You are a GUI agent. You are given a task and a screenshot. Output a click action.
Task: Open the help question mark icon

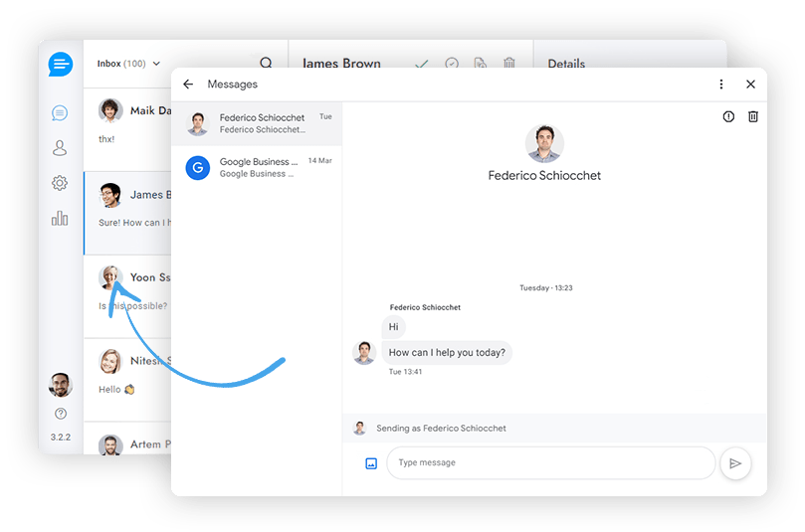pyautogui.click(x=60, y=414)
